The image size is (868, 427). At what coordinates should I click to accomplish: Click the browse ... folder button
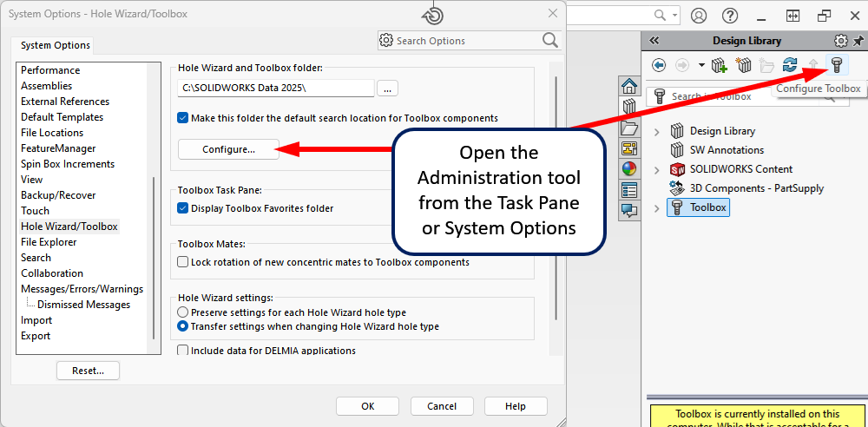[387, 88]
